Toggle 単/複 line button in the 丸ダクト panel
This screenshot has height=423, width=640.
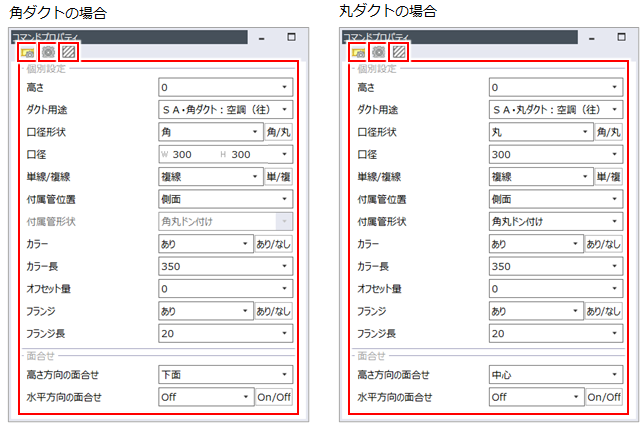pyautogui.click(x=609, y=177)
